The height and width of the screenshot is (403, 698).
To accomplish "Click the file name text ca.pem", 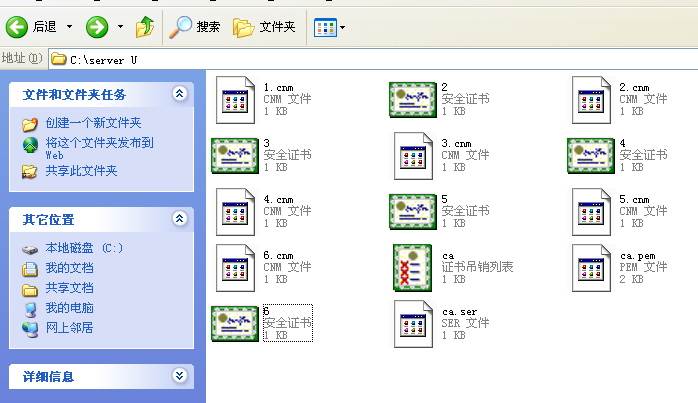I will tap(637, 256).
